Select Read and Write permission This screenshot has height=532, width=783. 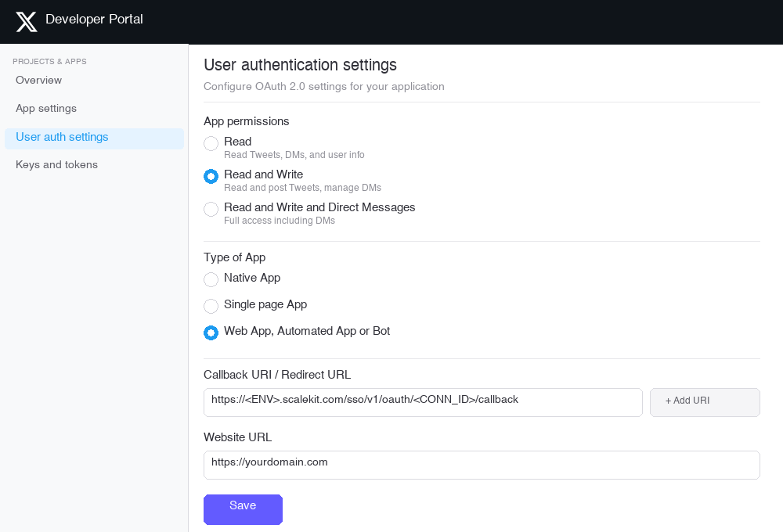point(211,176)
